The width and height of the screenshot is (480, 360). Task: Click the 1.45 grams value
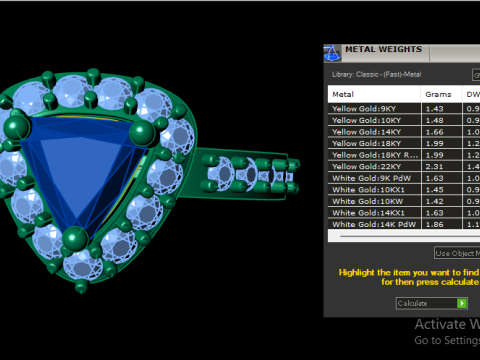tap(435, 190)
